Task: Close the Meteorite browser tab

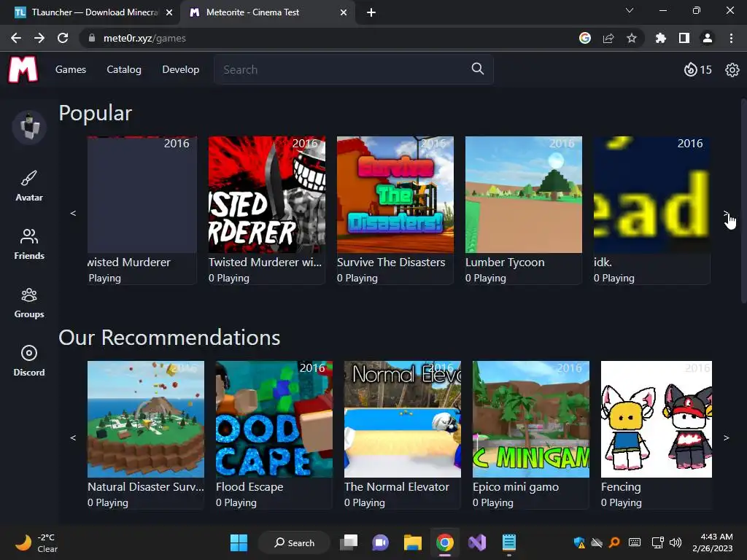Action: tap(344, 12)
